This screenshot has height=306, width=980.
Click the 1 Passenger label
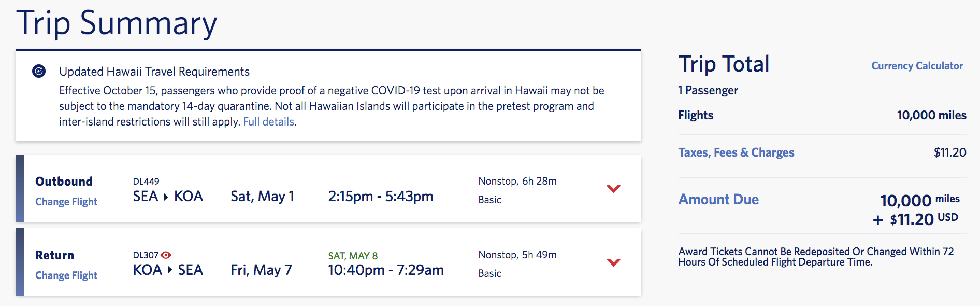708,90
